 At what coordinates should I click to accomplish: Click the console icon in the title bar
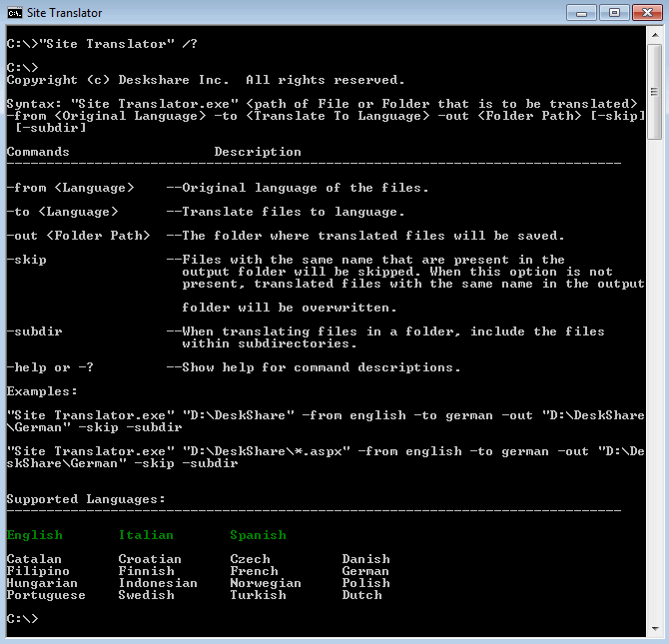tap(15, 13)
